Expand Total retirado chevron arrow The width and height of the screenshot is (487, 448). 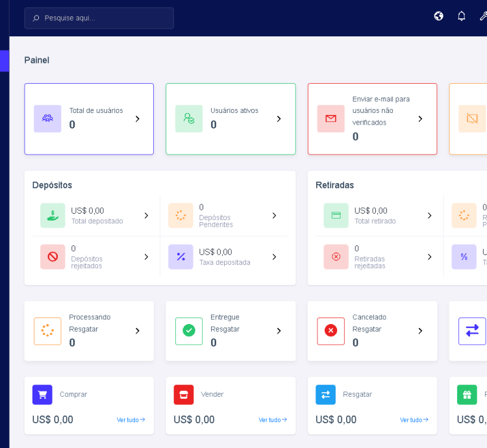click(429, 216)
